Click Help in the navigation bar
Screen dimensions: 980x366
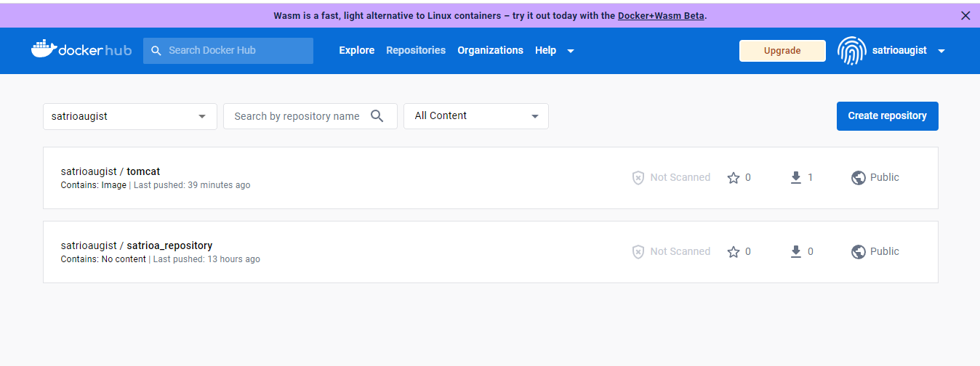(545, 50)
